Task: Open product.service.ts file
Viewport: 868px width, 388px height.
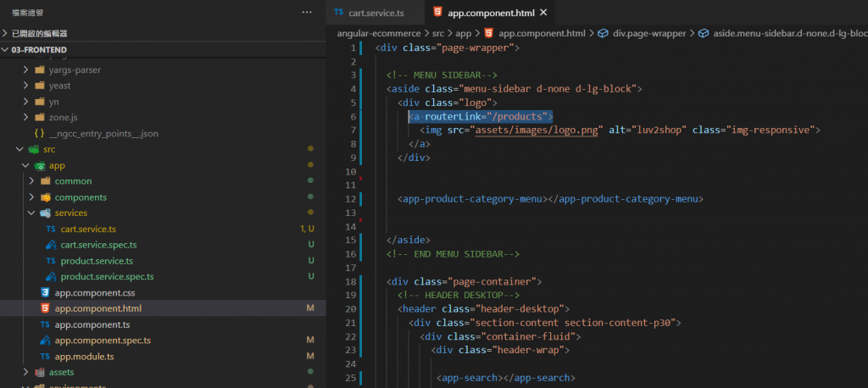Action: [97, 261]
